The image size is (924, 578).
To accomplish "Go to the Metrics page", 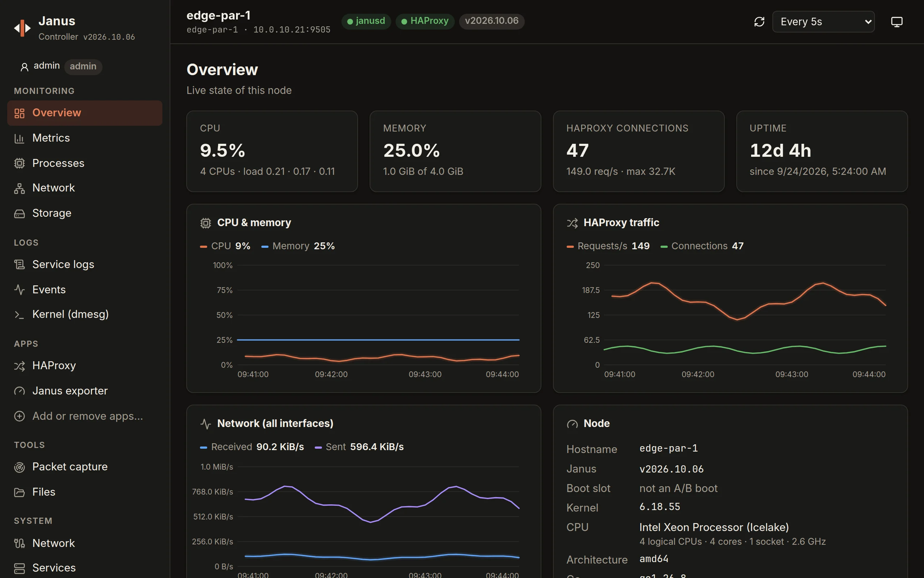I will pyautogui.click(x=85, y=138).
